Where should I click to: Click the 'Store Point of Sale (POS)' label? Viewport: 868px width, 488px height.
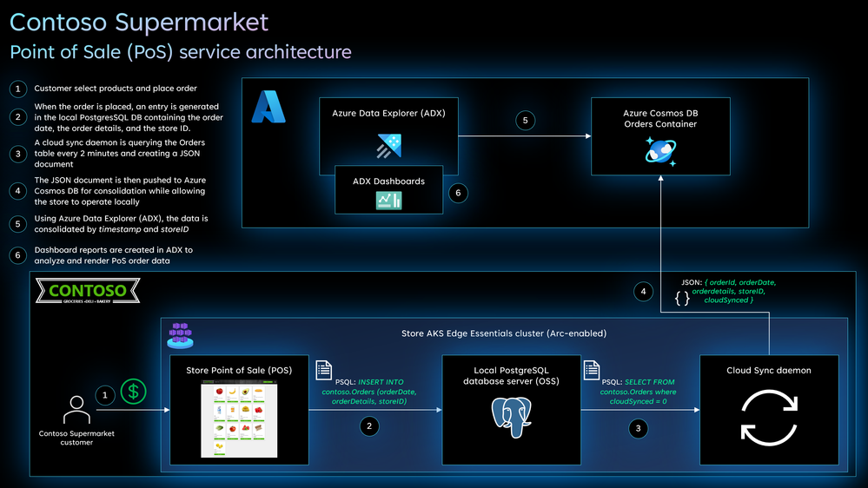click(x=239, y=370)
